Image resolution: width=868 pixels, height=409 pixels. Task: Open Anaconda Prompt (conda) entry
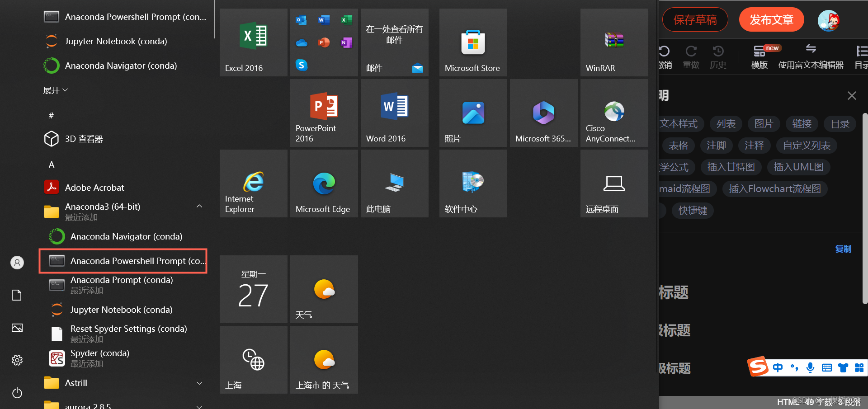pyautogui.click(x=124, y=285)
